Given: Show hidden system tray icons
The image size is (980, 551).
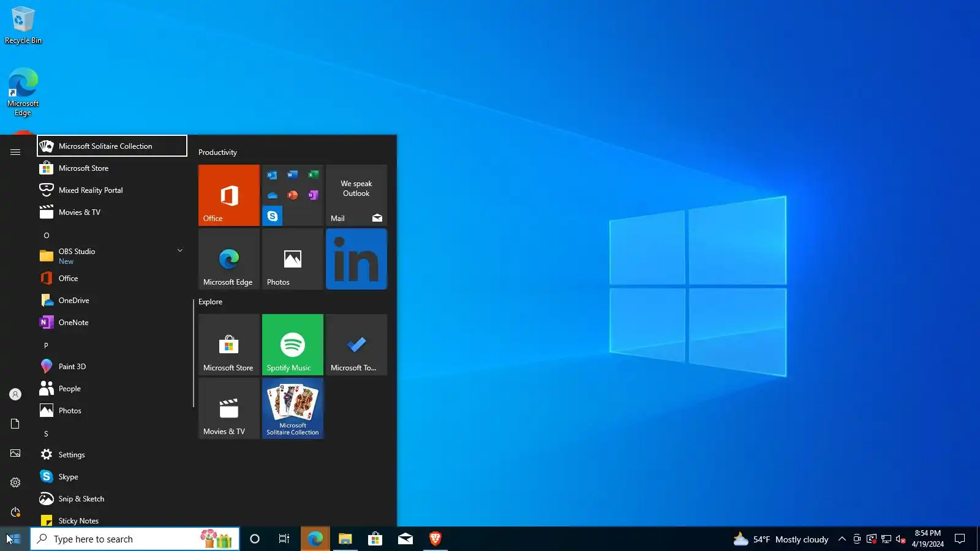Looking at the screenshot, I should [842, 539].
